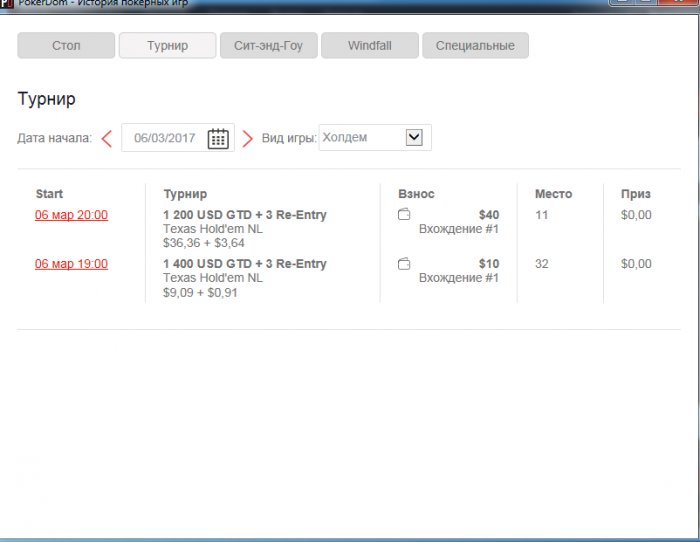Switch to the Стол tab
The width and height of the screenshot is (700, 542).
click(x=66, y=45)
